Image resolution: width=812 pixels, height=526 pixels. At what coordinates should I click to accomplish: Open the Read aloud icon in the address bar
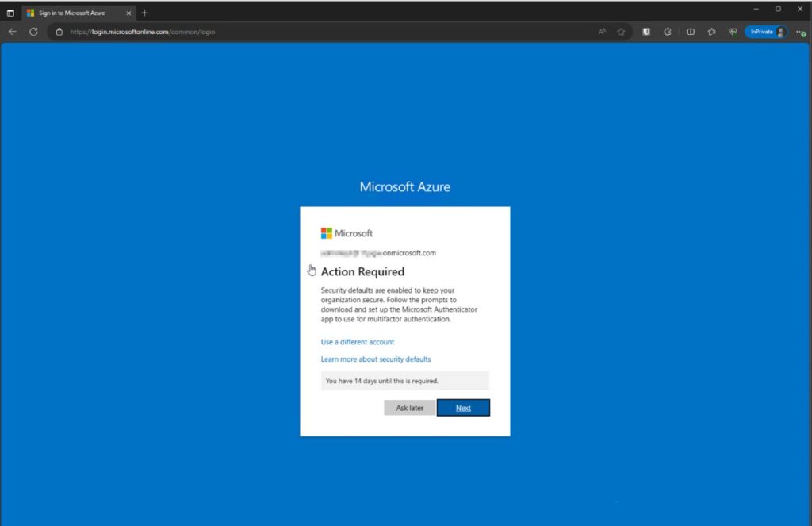coord(602,32)
